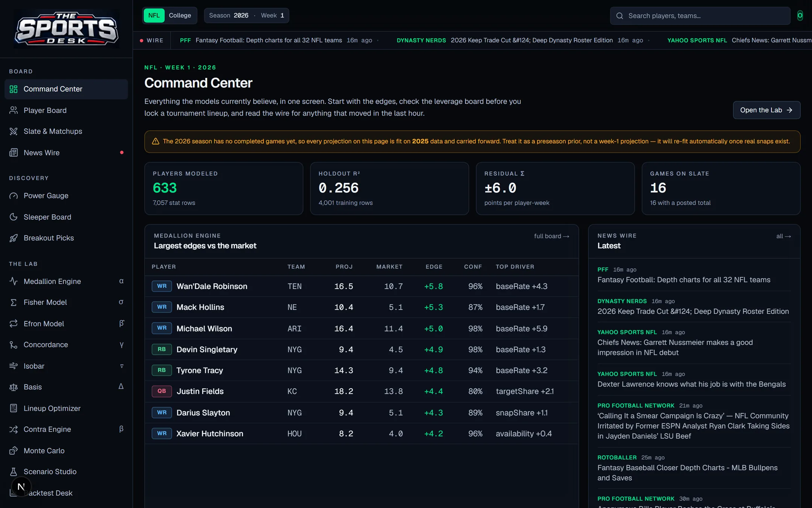The height and width of the screenshot is (508, 812).
Task: Open Rotoballer Closer Depth Charts headline
Action: [x=688, y=473]
